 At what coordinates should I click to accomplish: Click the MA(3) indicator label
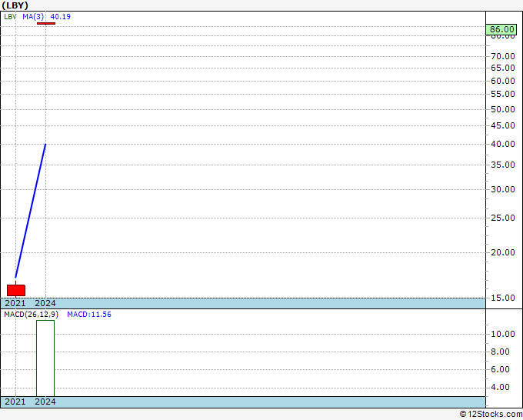[x=33, y=16]
